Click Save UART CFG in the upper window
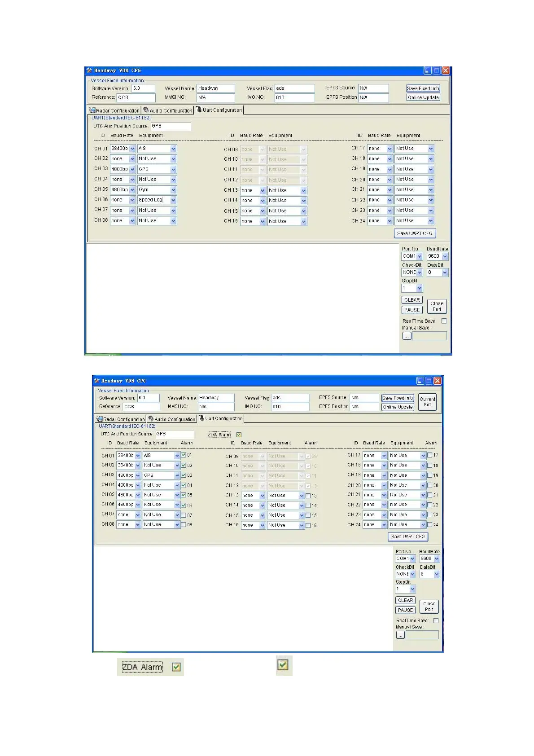 (x=415, y=233)
